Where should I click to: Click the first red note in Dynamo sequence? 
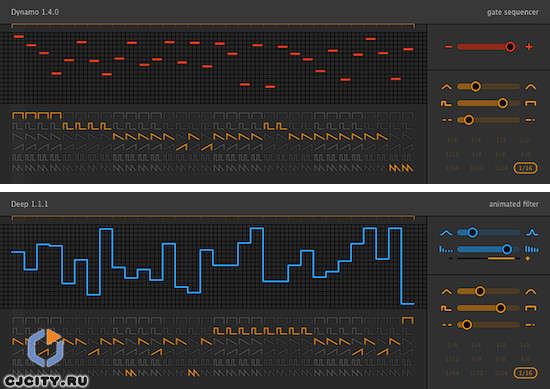[19, 36]
